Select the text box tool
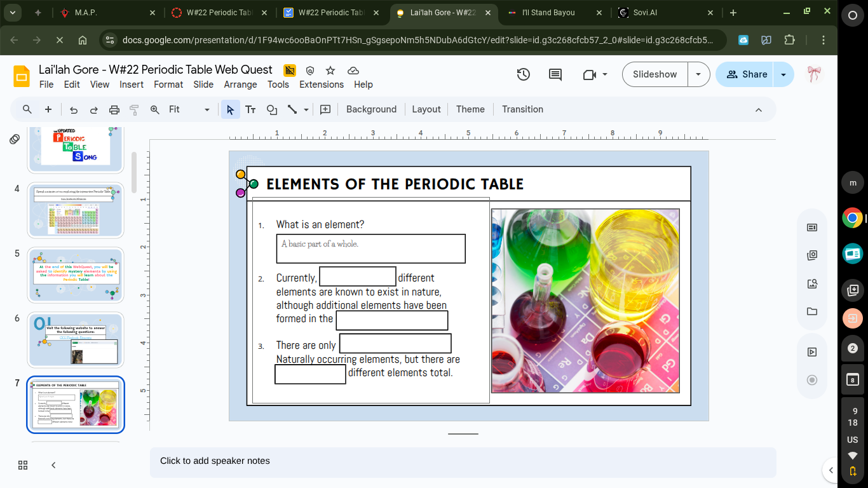This screenshot has width=868, height=488. (x=250, y=109)
